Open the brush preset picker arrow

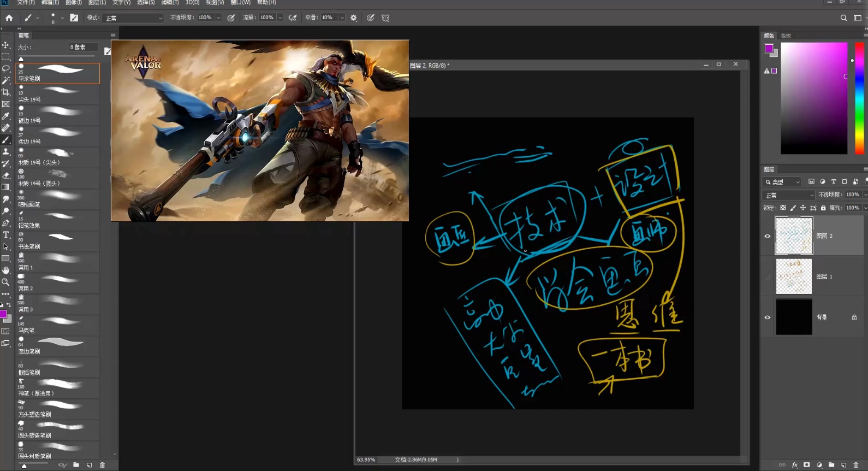point(62,17)
